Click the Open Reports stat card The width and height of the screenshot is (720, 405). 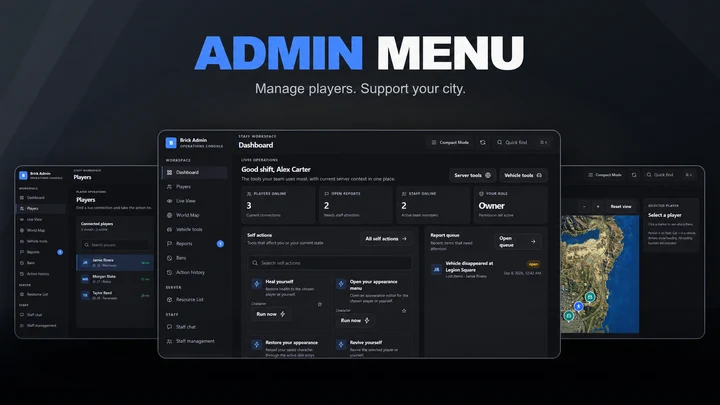point(355,204)
